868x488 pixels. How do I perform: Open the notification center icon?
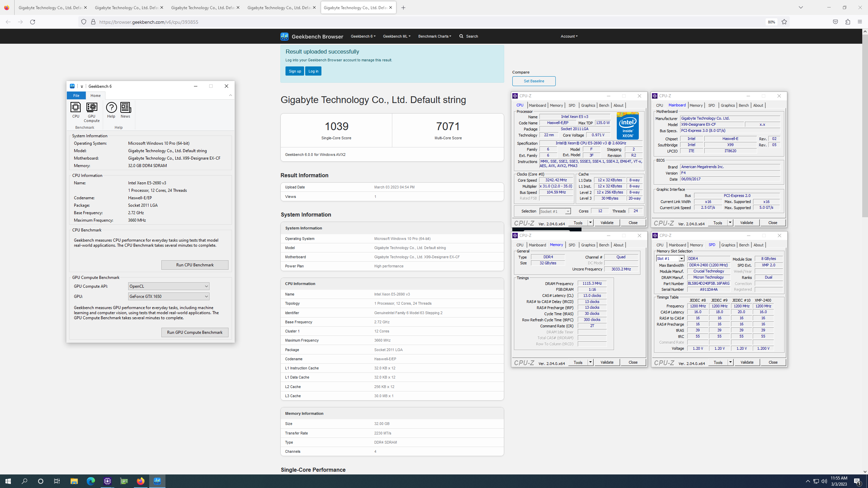click(x=857, y=481)
